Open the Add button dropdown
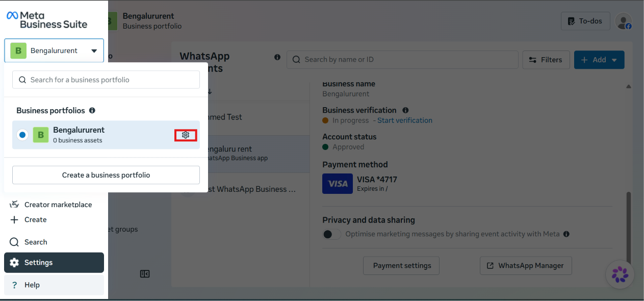The image size is (644, 301). tap(599, 60)
